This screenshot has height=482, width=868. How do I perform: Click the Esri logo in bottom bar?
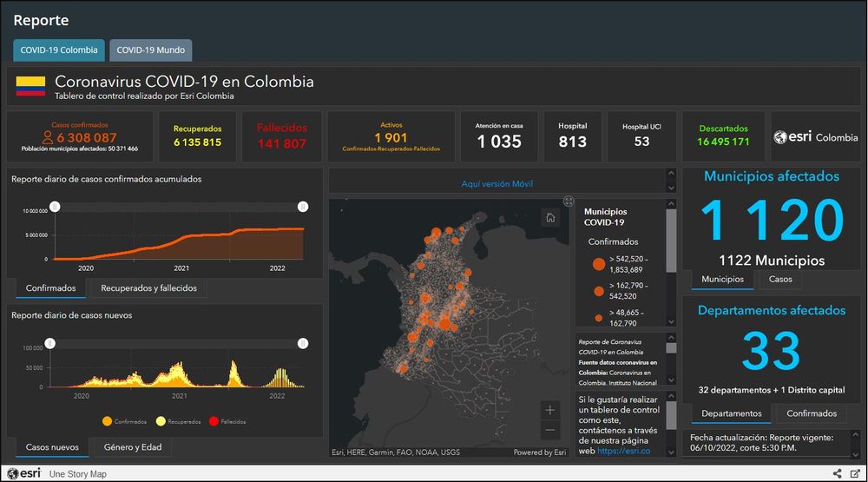23,473
